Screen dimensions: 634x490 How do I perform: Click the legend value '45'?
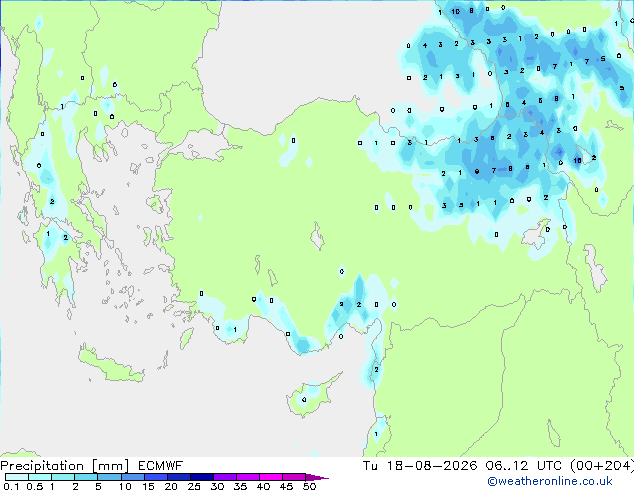coord(286,486)
